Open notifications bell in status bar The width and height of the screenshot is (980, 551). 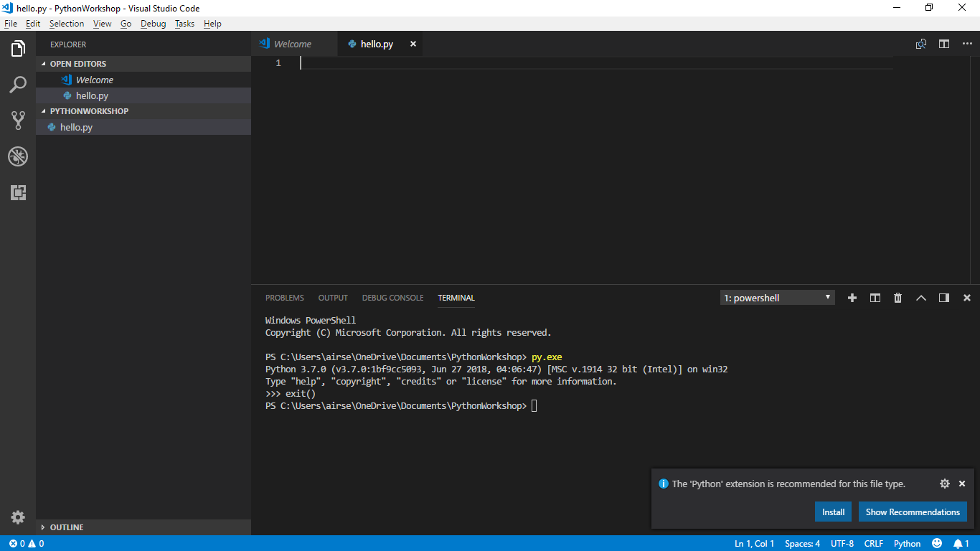point(961,543)
